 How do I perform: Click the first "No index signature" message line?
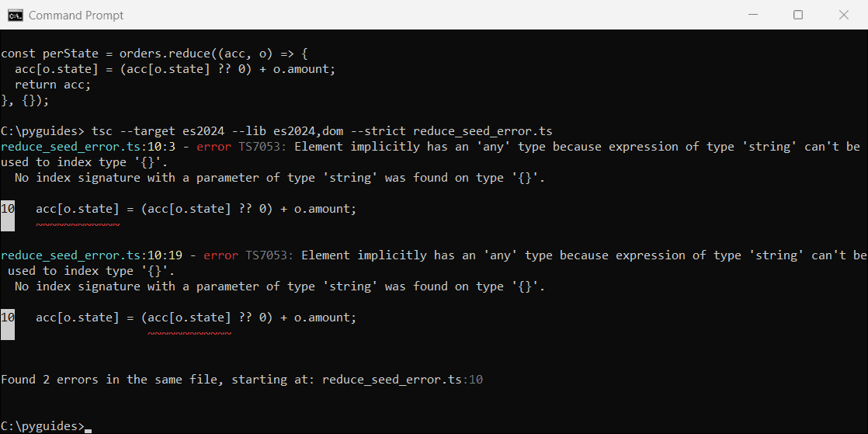click(279, 178)
